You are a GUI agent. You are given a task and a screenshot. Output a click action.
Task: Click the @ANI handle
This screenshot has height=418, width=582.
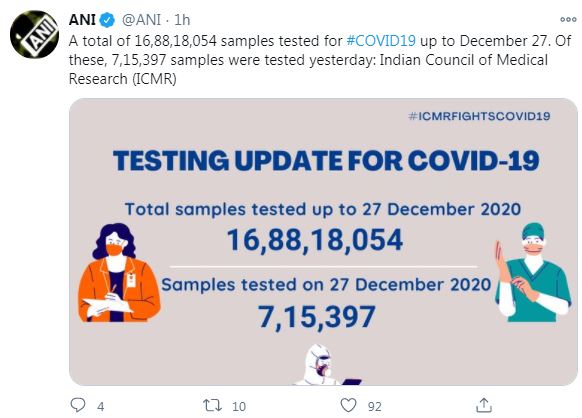pyautogui.click(x=141, y=20)
